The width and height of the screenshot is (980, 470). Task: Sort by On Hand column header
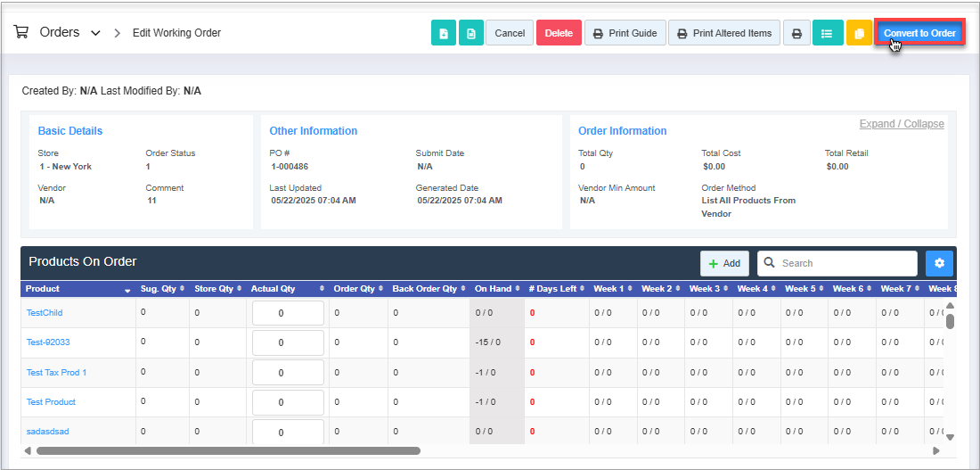497,288
